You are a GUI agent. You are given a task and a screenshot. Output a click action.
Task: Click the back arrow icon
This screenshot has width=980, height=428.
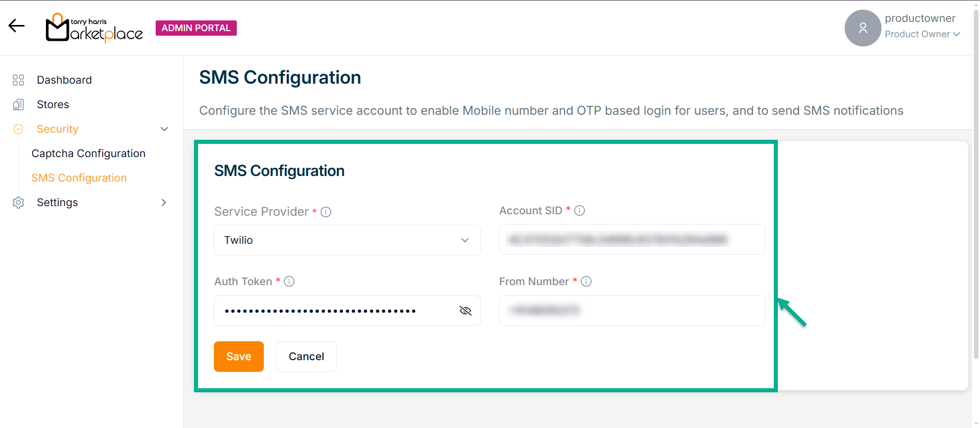tap(16, 26)
